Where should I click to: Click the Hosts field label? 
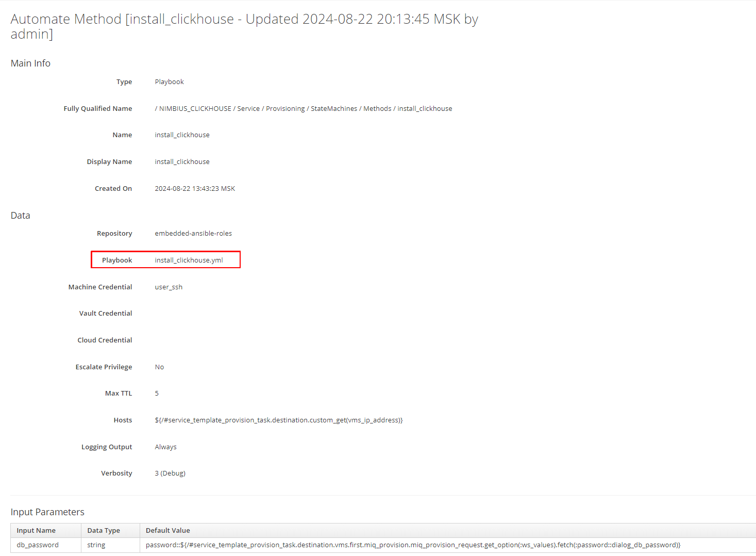click(123, 420)
